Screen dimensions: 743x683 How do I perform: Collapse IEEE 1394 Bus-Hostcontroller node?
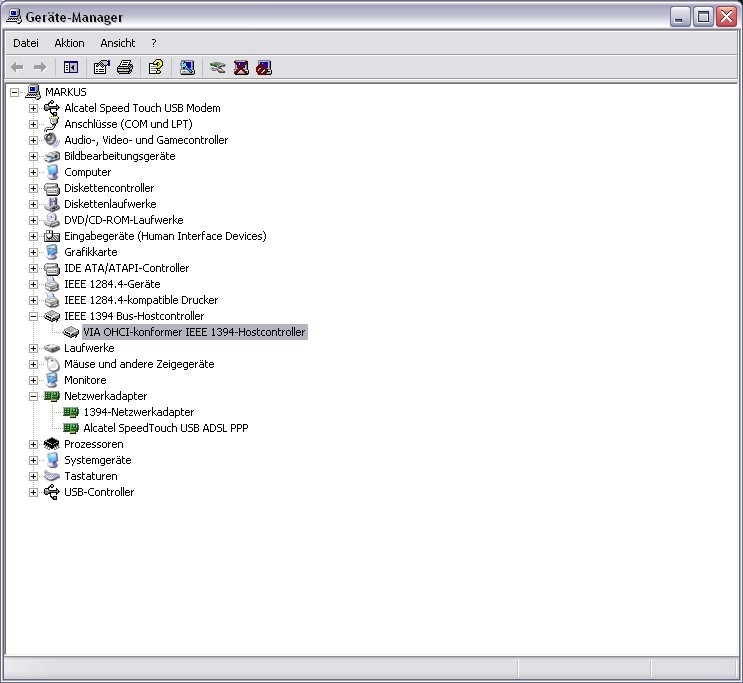33,316
